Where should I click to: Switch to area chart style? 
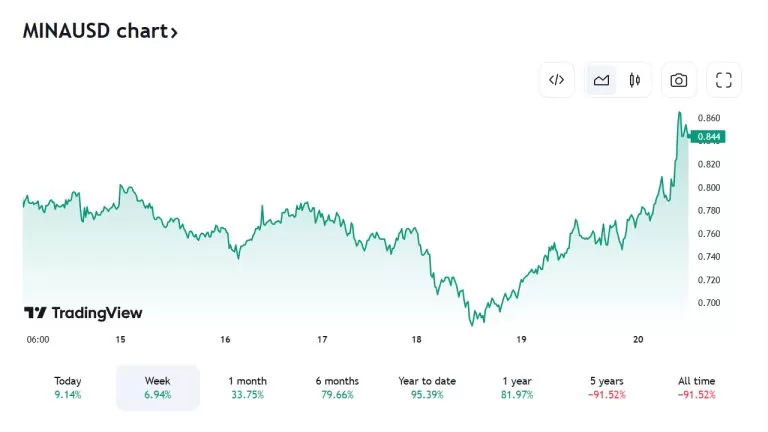[x=601, y=80]
